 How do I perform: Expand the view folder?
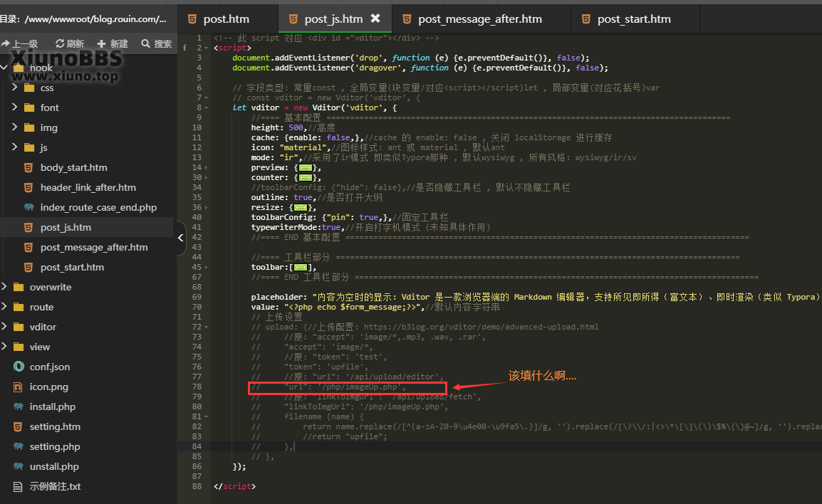tap(5, 346)
